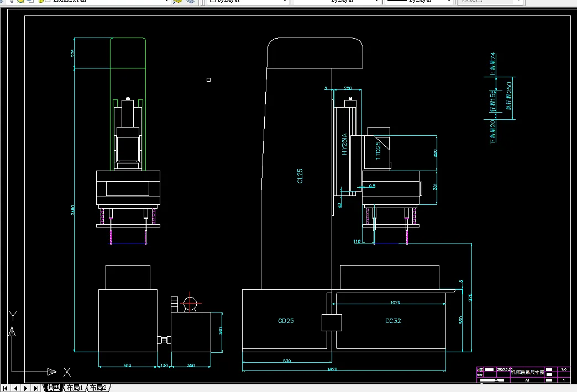Open the 布局1 layout tab
577x392 pixels.
pos(75,388)
